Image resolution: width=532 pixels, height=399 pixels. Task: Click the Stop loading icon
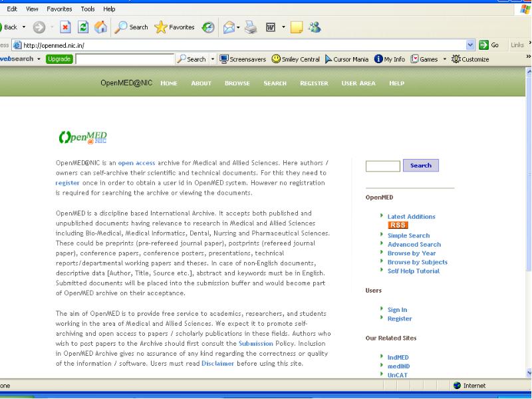tap(65, 27)
